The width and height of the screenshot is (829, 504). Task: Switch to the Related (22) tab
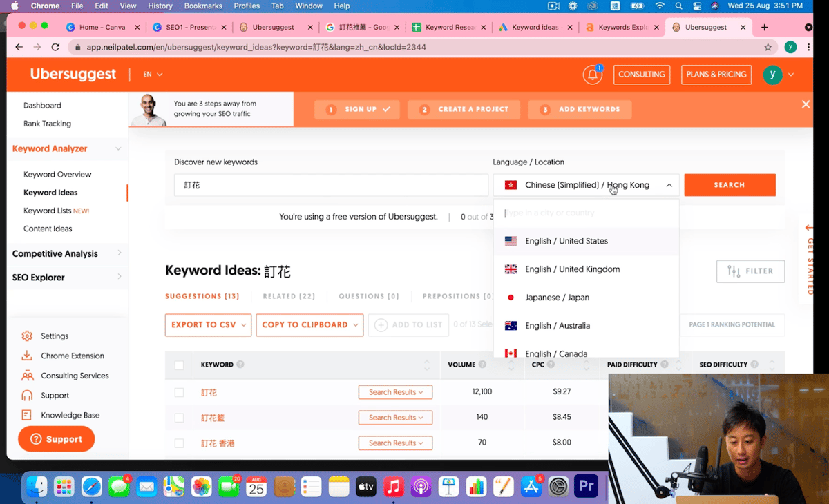[289, 296]
